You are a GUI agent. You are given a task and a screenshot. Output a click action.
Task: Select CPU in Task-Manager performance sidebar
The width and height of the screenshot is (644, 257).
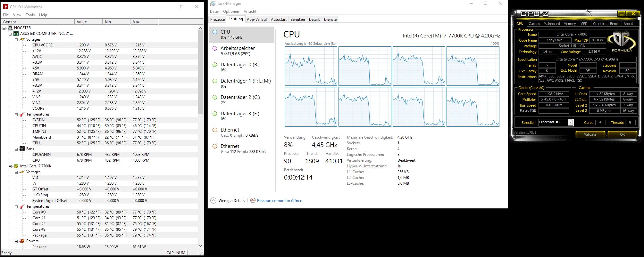(x=242, y=35)
